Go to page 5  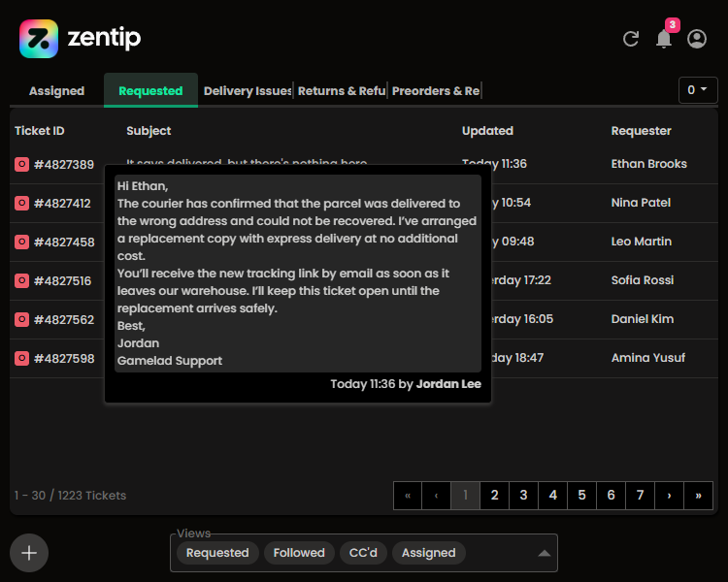[x=581, y=496]
